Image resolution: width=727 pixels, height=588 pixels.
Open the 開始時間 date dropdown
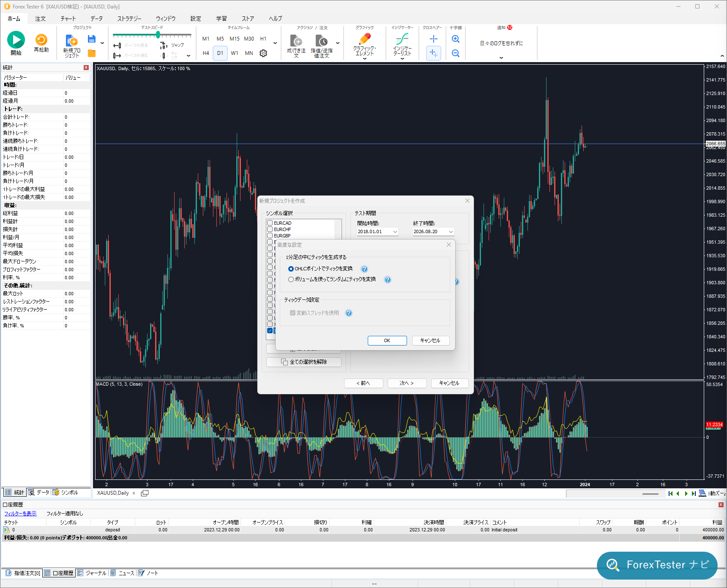coord(395,231)
